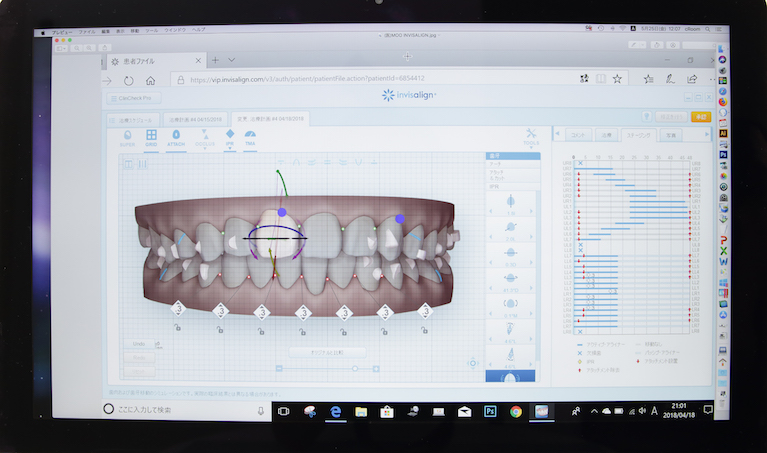
Task: Click the minus end of the zoom slider
Action: point(279,368)
